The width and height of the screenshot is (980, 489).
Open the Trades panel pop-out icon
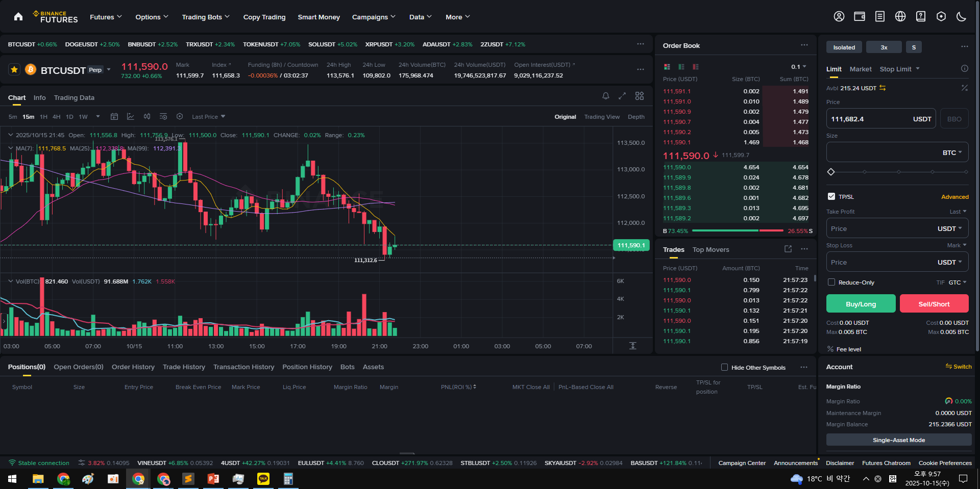click(x=788, y=249)
